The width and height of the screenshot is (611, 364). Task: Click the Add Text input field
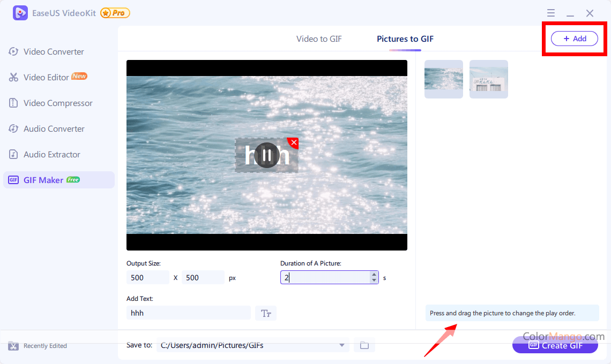point(188,313)
